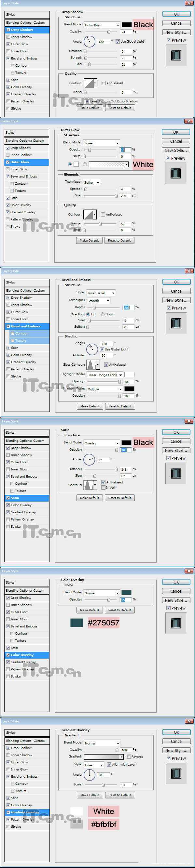Click Make Default in the Satin dialog
The image size is (195, 868).
click(90, 498)
